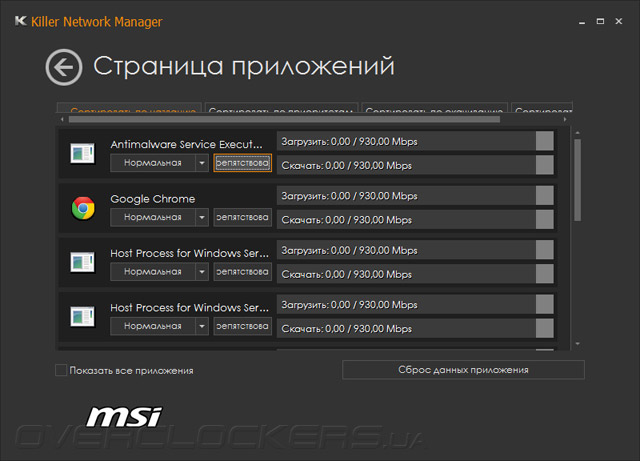Maximize the Killer Network Manager window
This screenshot has width=640, height=461.
coord(600,21)
